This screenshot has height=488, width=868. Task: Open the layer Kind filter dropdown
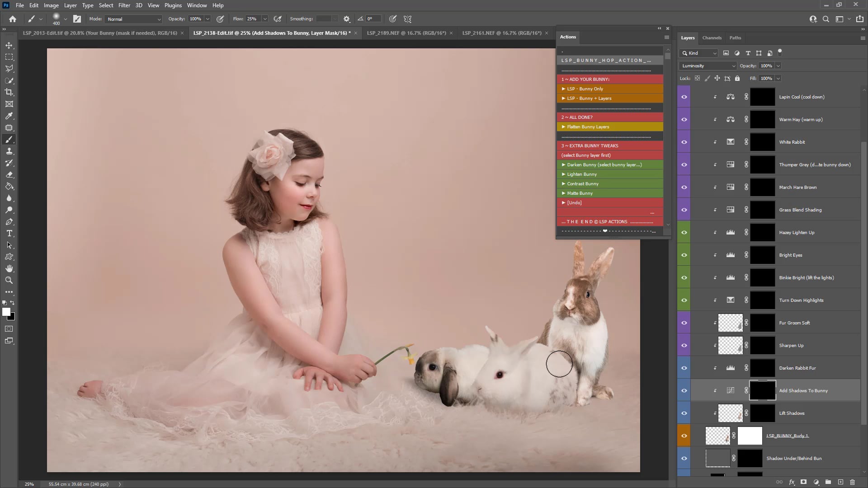tap(699, 53)
